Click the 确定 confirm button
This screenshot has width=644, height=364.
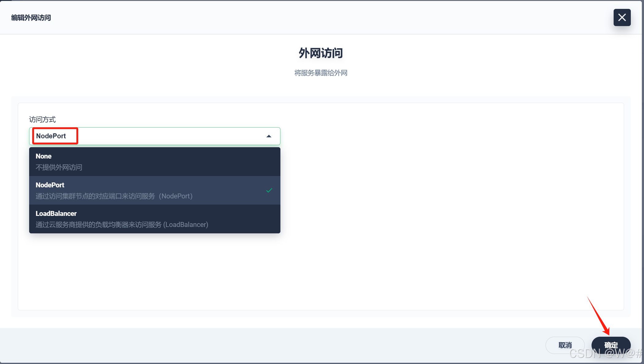pos(611,345)
